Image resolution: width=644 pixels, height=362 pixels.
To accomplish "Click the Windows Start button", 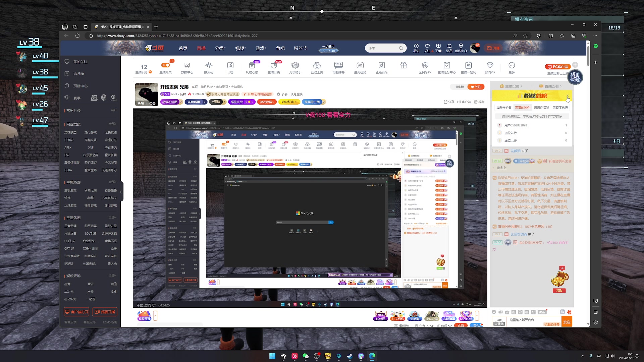I will [x=272, y=356].
